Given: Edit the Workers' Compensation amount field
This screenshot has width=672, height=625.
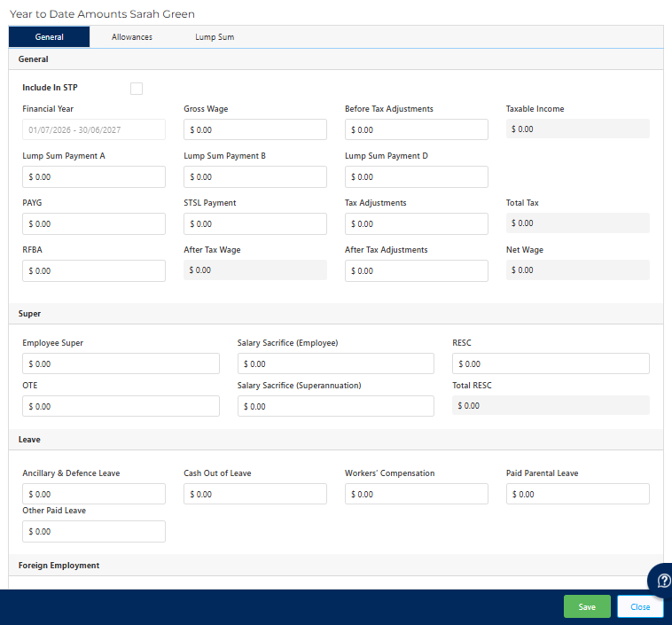Looking at the screenshot, I should pos(416,494).
